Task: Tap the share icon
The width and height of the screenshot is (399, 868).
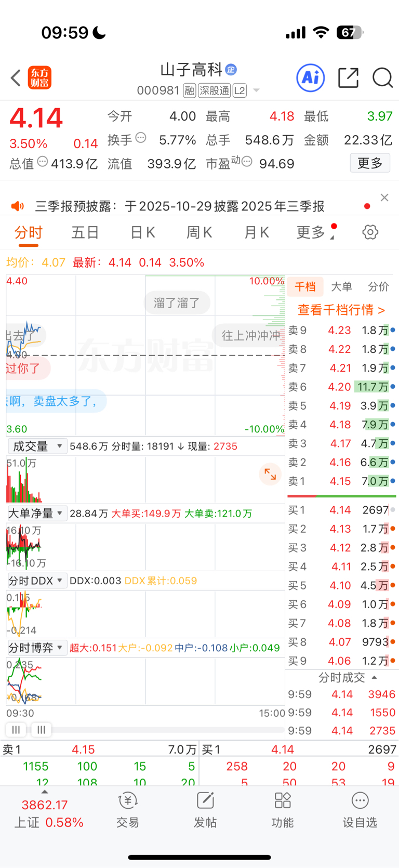Action: coord(348,78)
